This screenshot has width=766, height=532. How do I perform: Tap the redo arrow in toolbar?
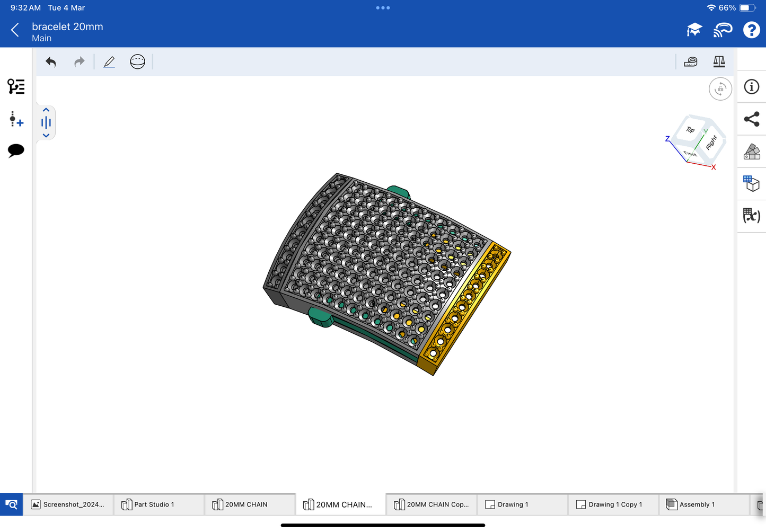(x=79, y=62)
